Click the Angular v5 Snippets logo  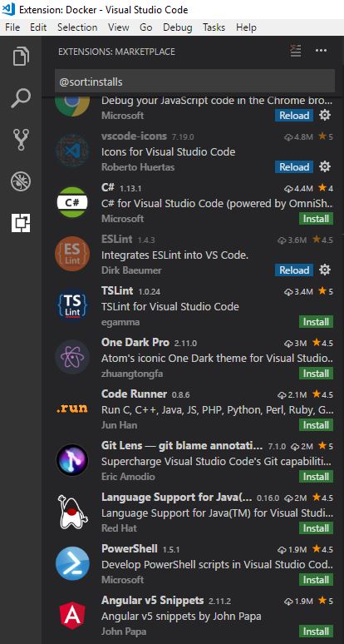coord(72,615)
